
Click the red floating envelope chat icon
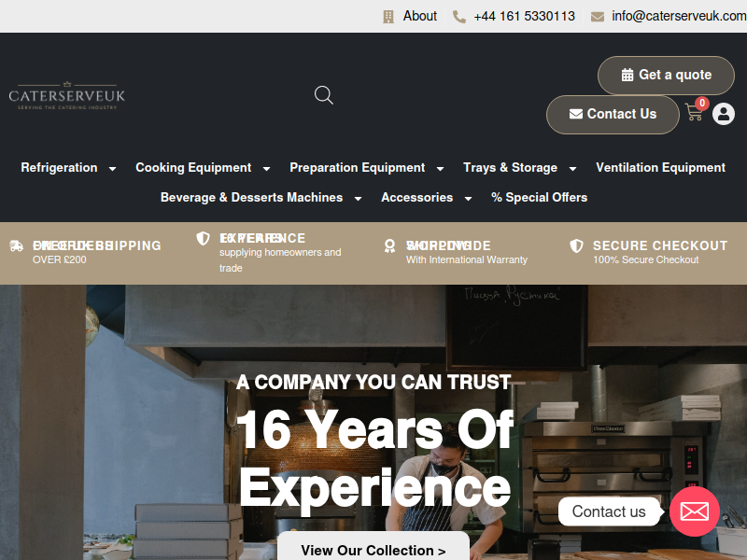[x=694, y=511]
